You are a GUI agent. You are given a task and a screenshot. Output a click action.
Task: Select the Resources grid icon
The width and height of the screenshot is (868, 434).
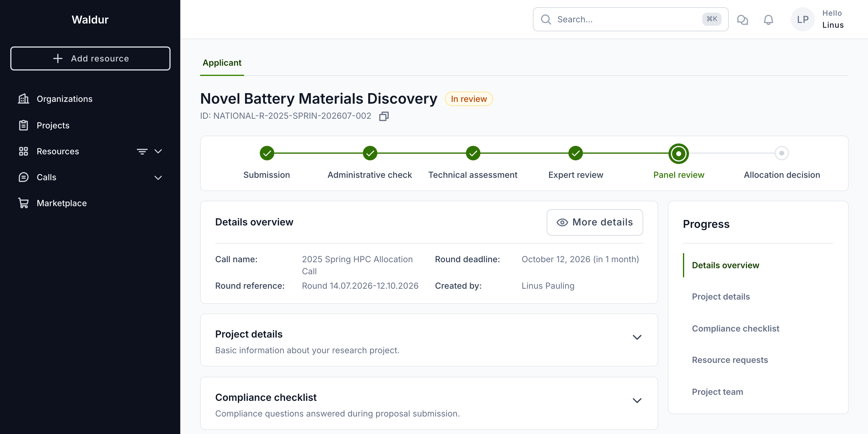[23, 151]
